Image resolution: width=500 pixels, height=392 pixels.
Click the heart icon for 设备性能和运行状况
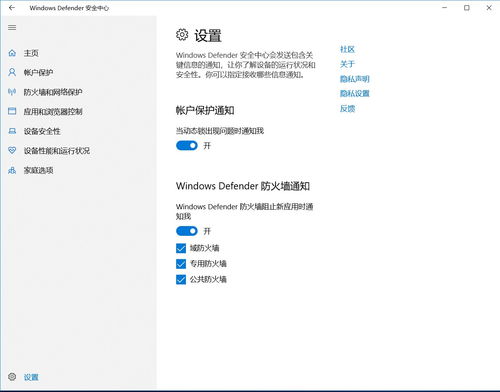click(12, 150)
